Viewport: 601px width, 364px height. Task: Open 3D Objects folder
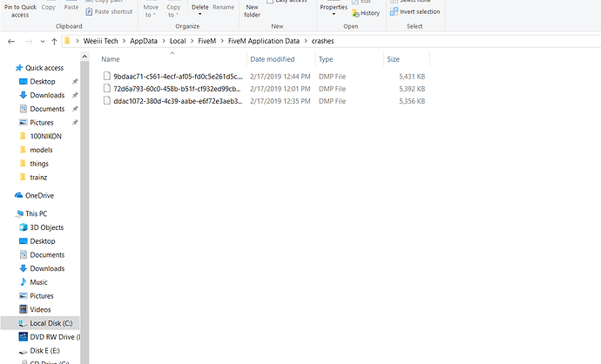[47, 227]
